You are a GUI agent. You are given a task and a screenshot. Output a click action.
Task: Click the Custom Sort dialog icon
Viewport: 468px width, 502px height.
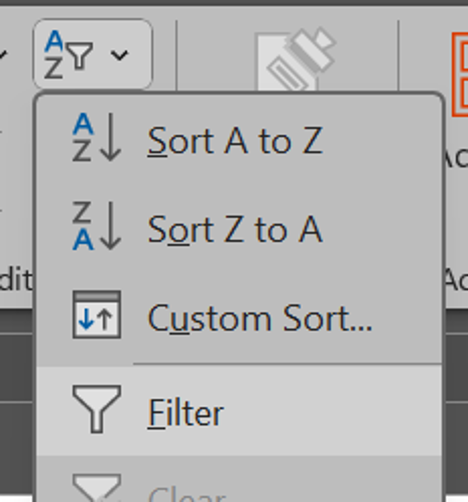click(97, 314)
